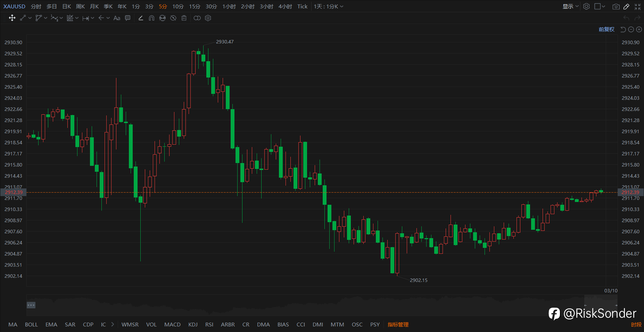The height and width of the screenshot is (332, 644).
Task: Select the measurement ruler tool
Action: click(70, 18)
